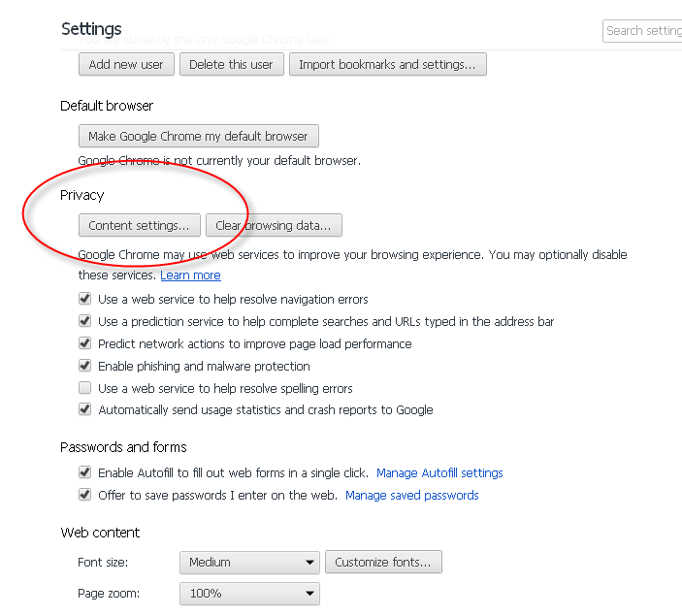Image resolution: width=682 pixels, height=616 pixels.
Task: Click the Search settings field
Action: 642,31
